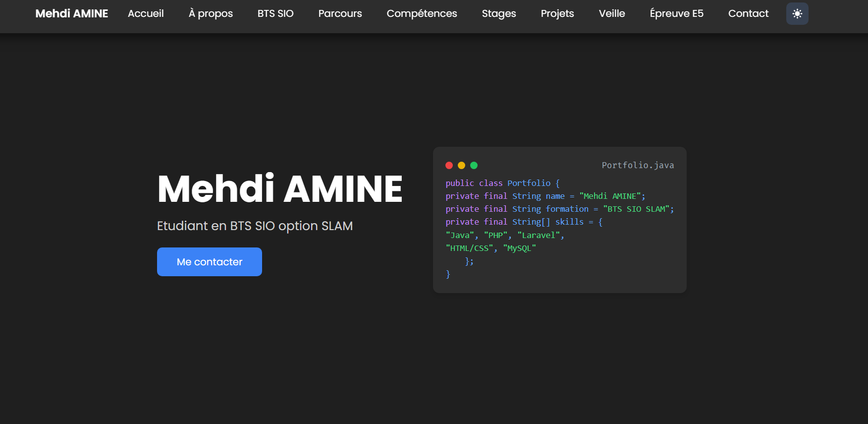Click the Portfolio.java file name label

click(x=638, y=166)
